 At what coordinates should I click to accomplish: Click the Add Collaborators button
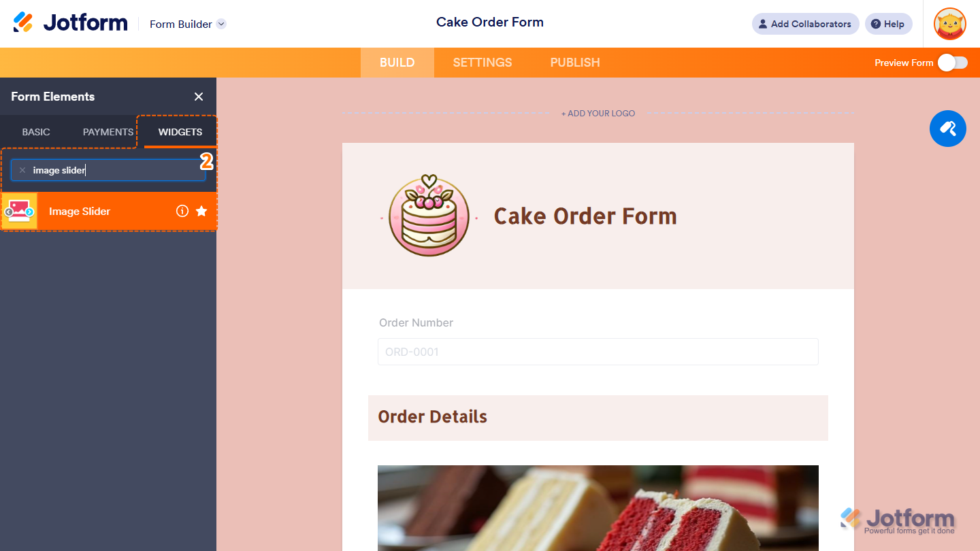pos(806,24)
